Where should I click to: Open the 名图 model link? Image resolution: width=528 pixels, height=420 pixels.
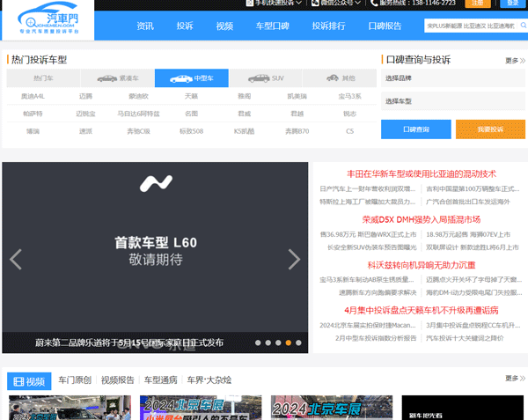[191, 114]
